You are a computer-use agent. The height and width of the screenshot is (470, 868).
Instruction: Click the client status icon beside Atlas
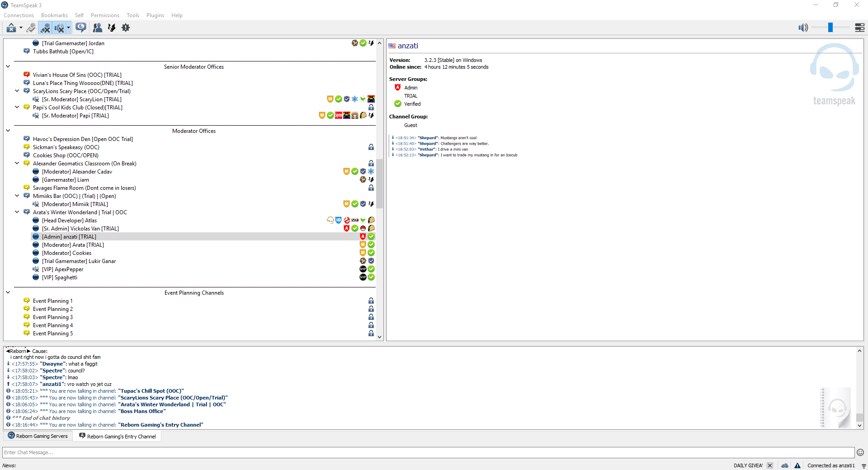coord(36,221)
